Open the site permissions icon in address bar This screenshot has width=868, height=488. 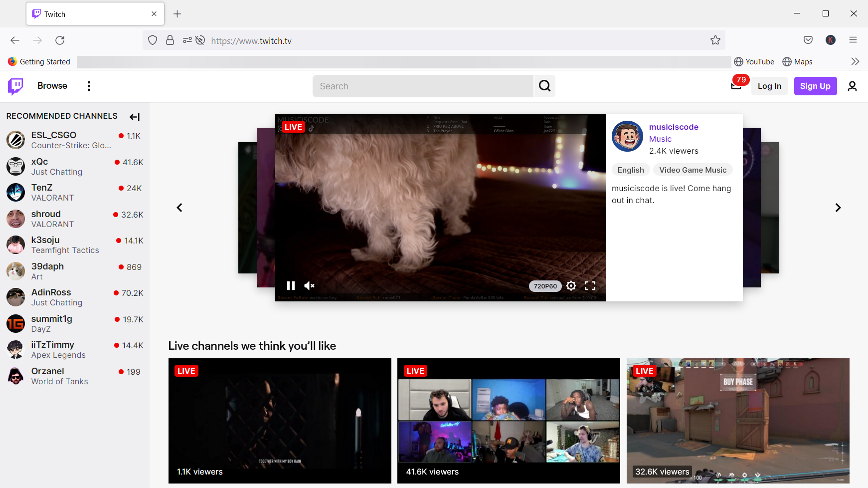pos(187,40)
